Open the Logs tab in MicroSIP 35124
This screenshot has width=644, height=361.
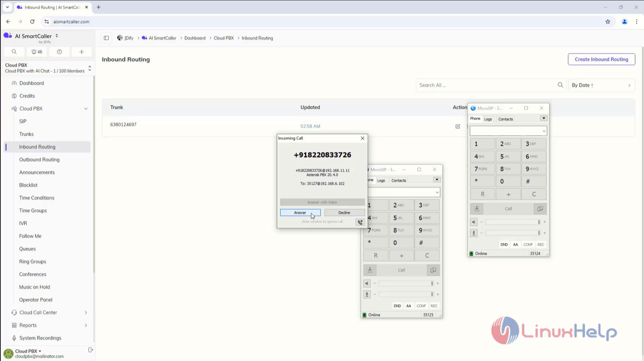point(488,119)
